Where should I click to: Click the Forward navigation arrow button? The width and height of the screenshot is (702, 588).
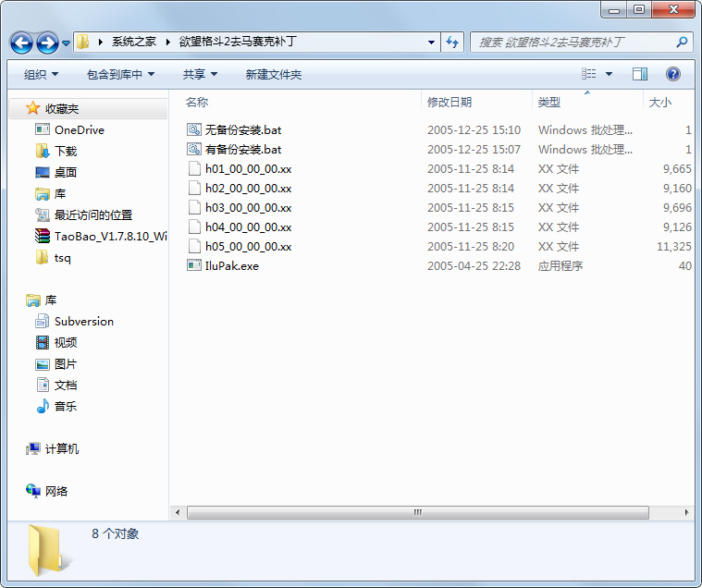click(x=47, y=43)
